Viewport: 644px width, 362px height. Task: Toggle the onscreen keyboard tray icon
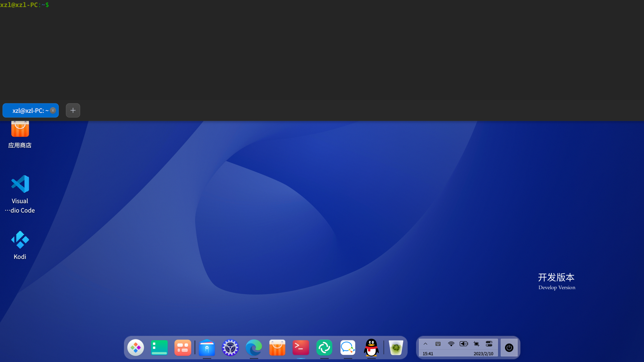click(438, 344)
